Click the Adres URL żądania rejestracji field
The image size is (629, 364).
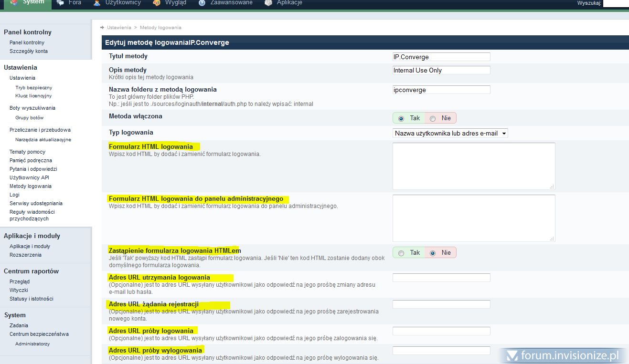pyautogui.click(x=441, y=304)
